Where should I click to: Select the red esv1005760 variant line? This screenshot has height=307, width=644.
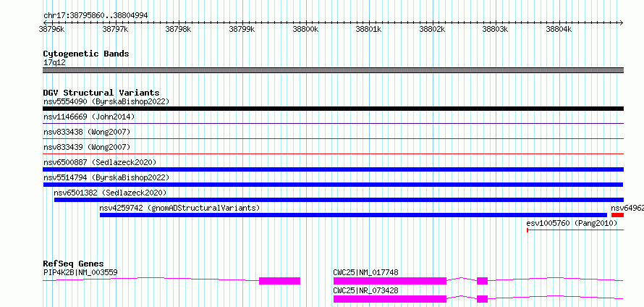tap(575, 230)
